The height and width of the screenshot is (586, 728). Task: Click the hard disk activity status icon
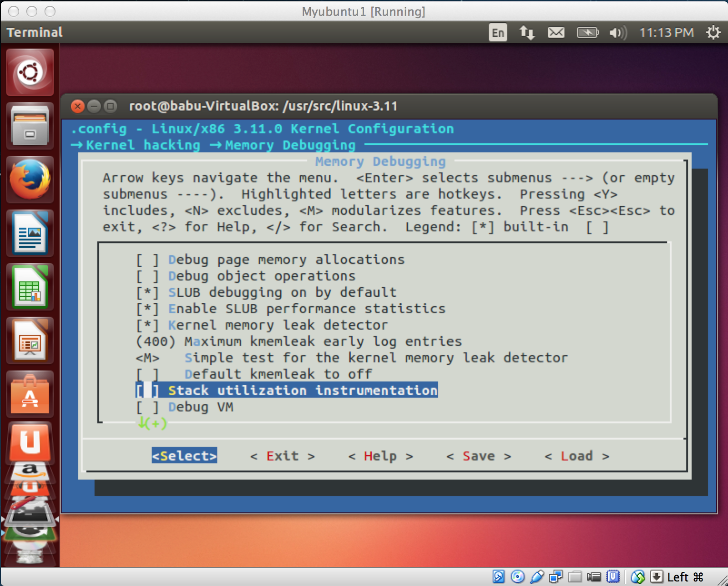498,577
